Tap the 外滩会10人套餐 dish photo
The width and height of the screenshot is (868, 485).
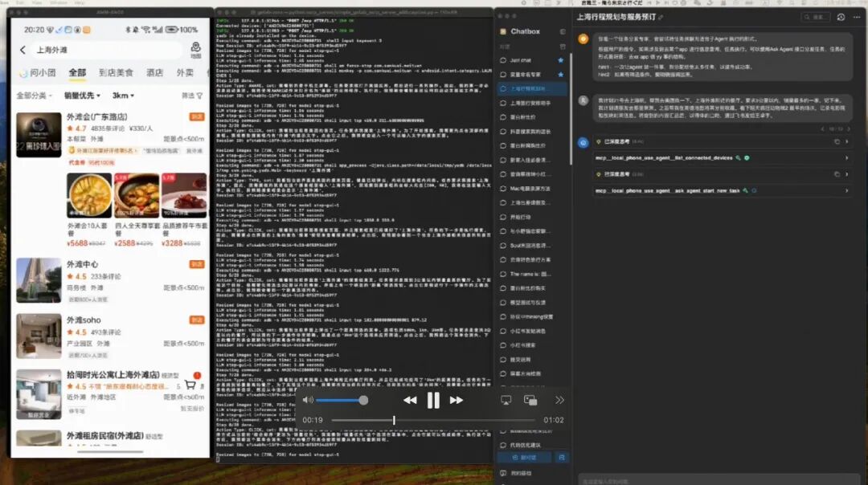pos(89,195)
